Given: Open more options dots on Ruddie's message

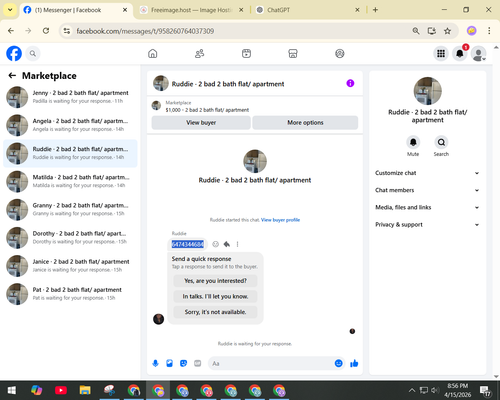Looking at the screenshot, I should [237, 244].
